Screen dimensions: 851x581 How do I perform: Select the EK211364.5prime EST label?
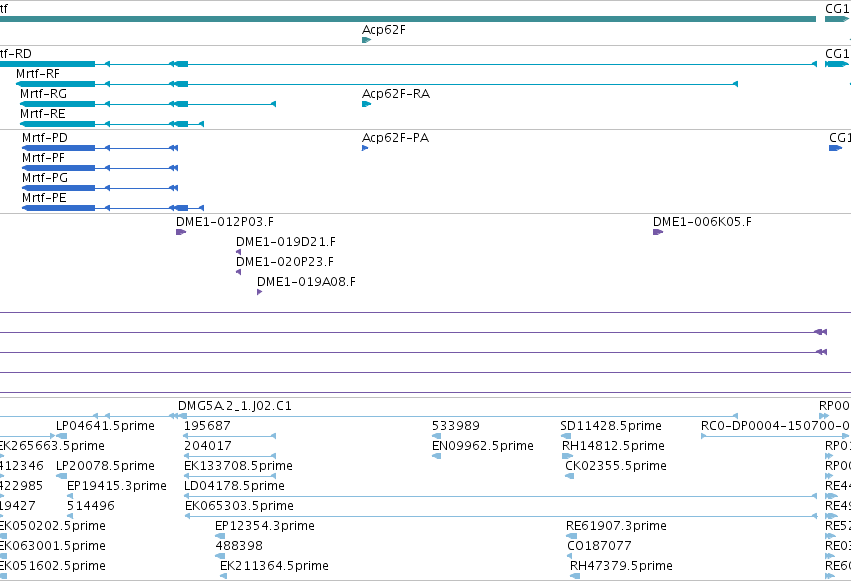[x=274, y=566]
